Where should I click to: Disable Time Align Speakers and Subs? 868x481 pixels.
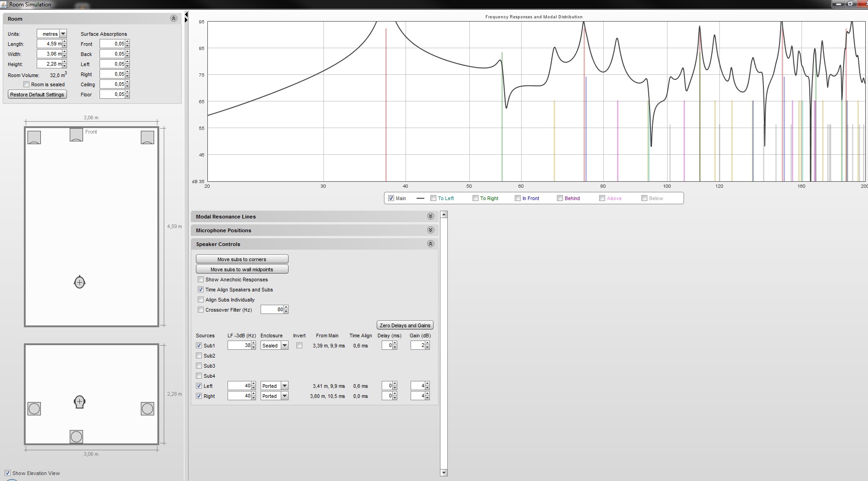coord(200,290)
